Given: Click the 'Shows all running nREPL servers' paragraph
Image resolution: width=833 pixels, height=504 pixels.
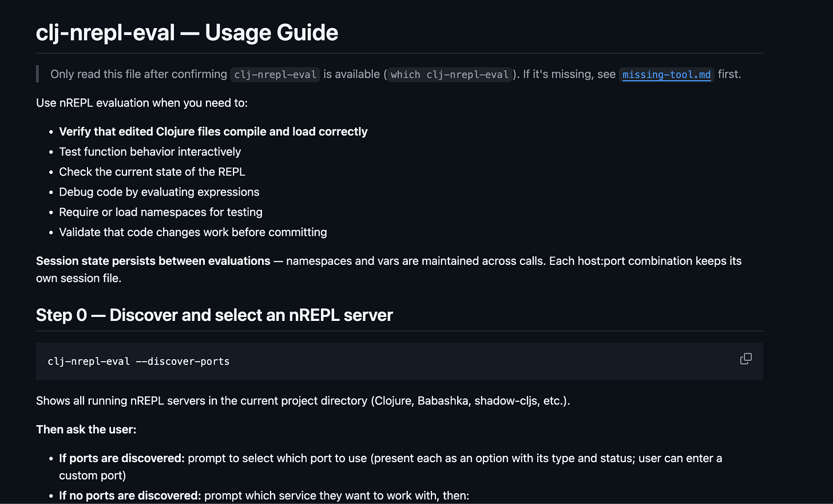Looking at the screenshot, I should 303,400.
